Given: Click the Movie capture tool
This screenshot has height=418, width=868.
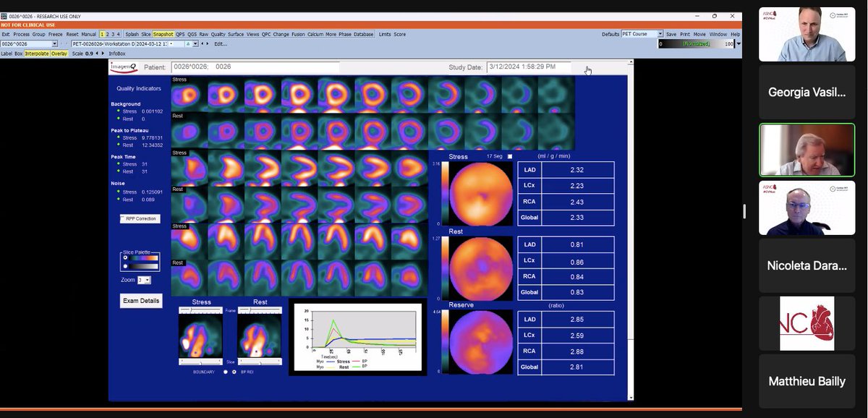Looking at the screenshot, I should tap(700, 34).
